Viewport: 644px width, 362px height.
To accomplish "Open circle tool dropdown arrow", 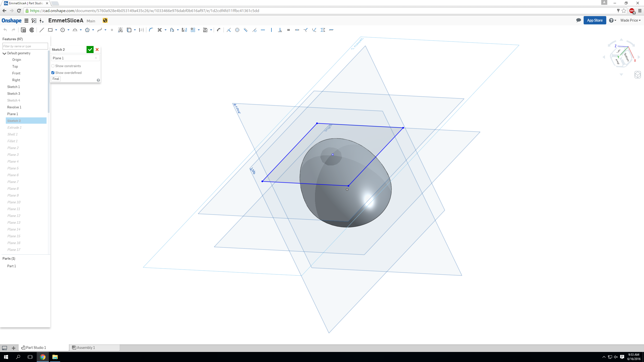I will click(x=68, y=30).
